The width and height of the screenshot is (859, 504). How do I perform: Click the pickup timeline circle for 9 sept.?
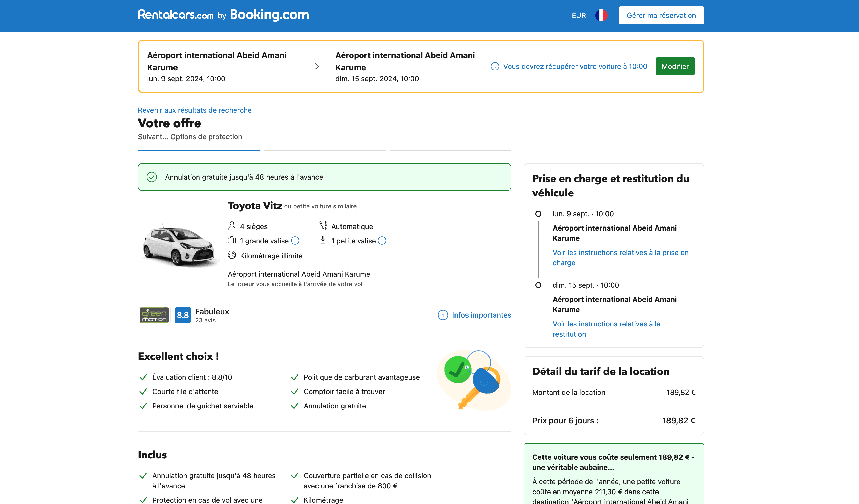coord(538,214)
